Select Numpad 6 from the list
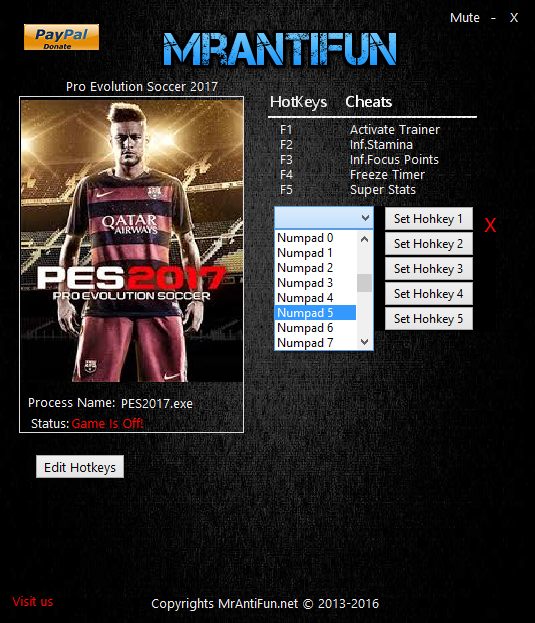Viewport: 535px width, 623px height. (x=315, y=328)
